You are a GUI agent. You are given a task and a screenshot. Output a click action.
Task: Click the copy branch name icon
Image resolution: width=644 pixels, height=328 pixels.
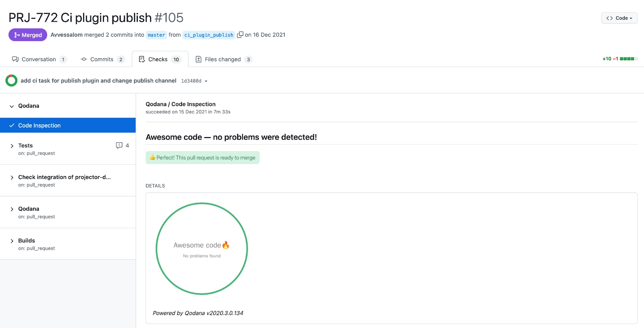coord(240,35)
